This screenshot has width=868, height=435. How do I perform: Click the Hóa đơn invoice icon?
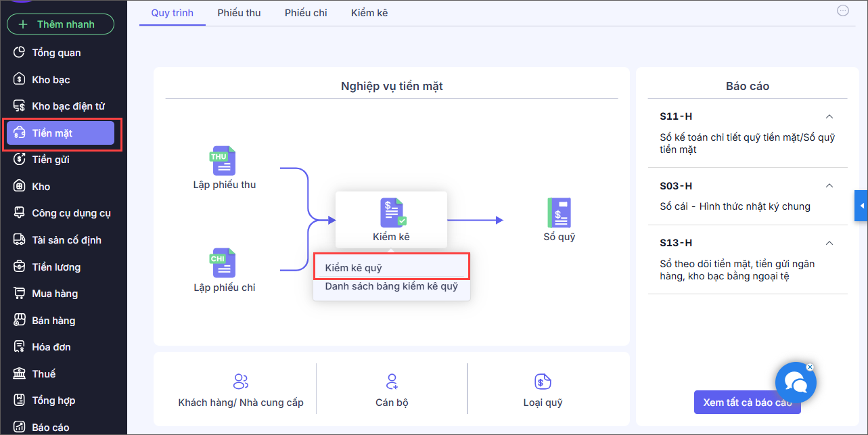20,347
